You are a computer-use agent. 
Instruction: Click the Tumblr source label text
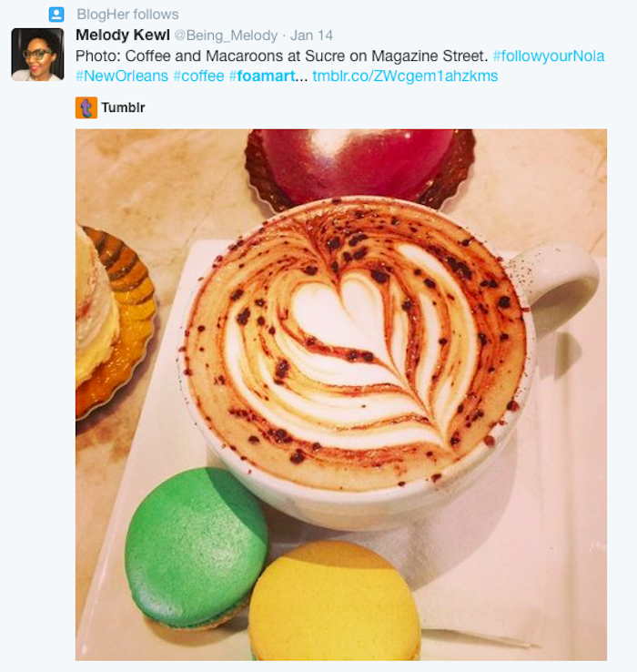pyautogui.click(x=123, y=108)
